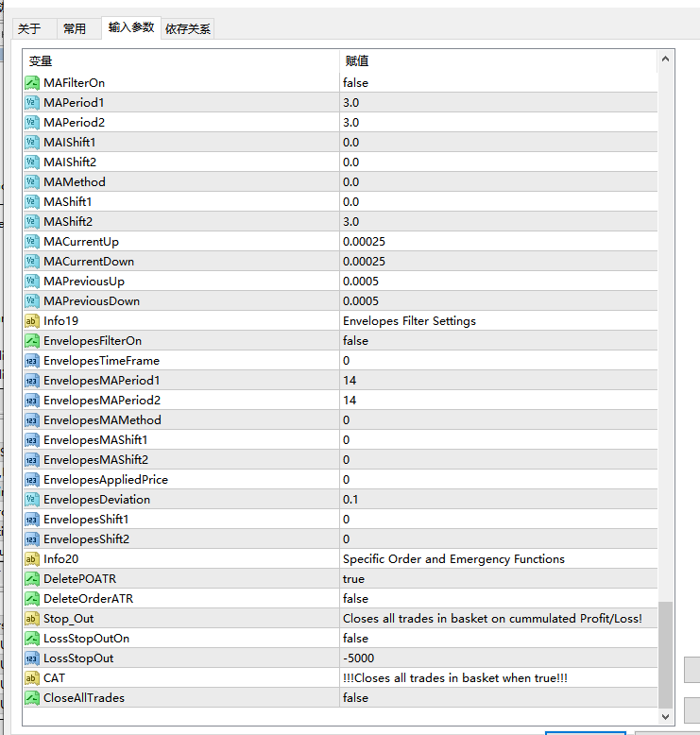The width and height of the screenshot is (700, 735).
Task: Select the MAShift2 value 3.0
Action: click(350, 222)
